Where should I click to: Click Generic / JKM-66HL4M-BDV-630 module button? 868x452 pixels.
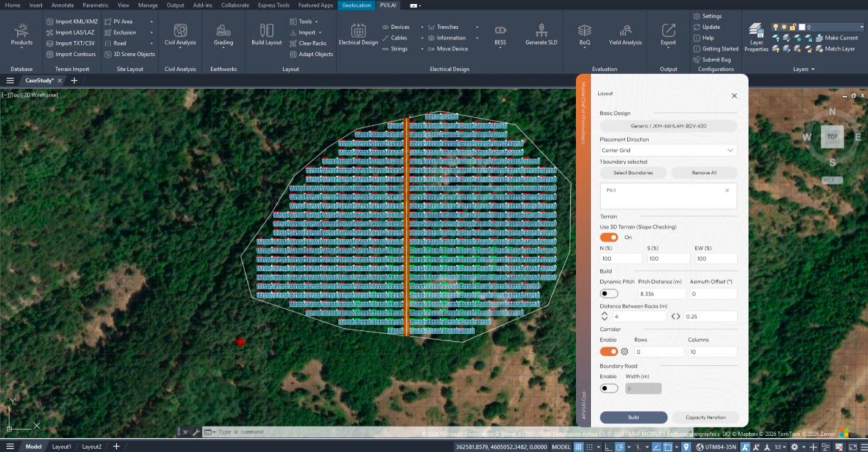pyautogui.click(x=668, y=126)
